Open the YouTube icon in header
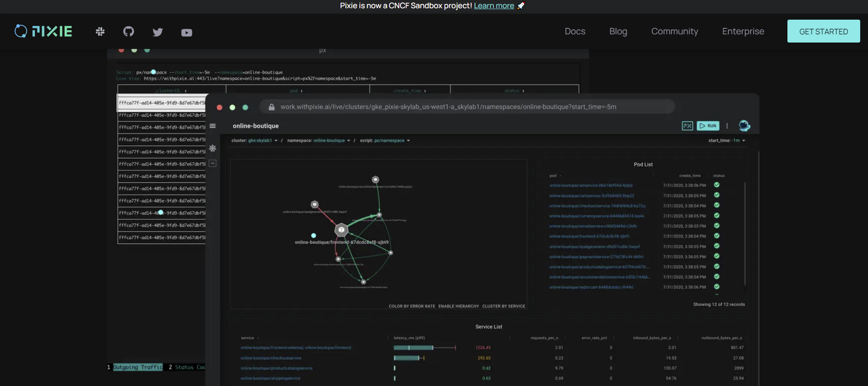The width and height of the screenshot is (868, 386). tap(187, 32)
